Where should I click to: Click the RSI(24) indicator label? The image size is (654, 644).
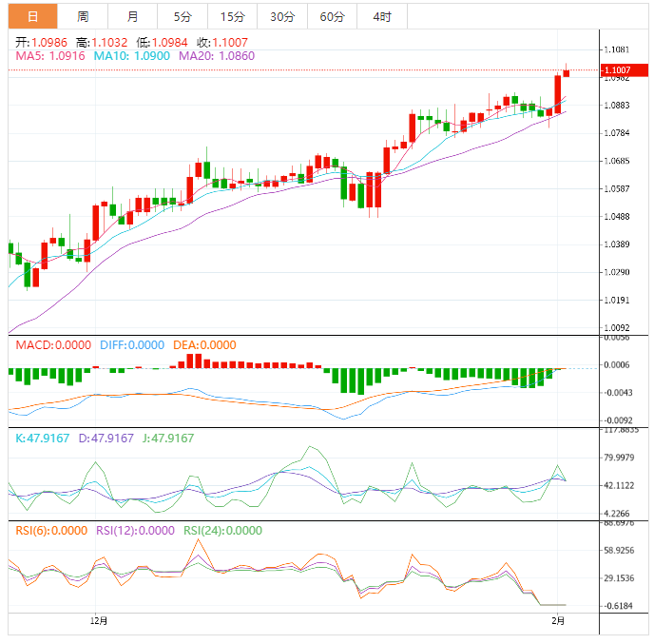221,531
